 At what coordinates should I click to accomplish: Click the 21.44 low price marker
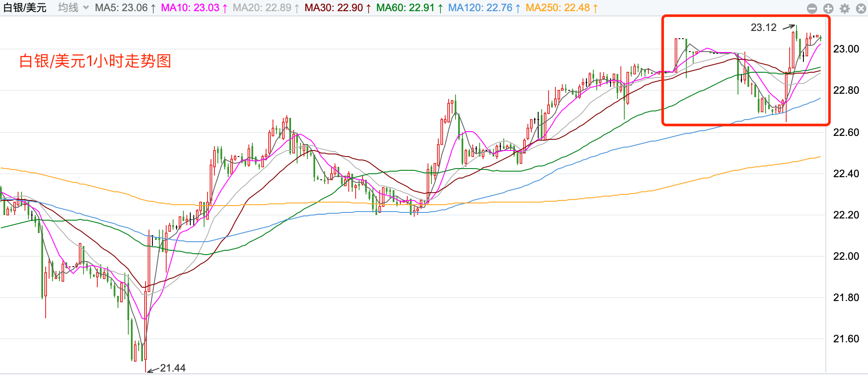point(173,368)
